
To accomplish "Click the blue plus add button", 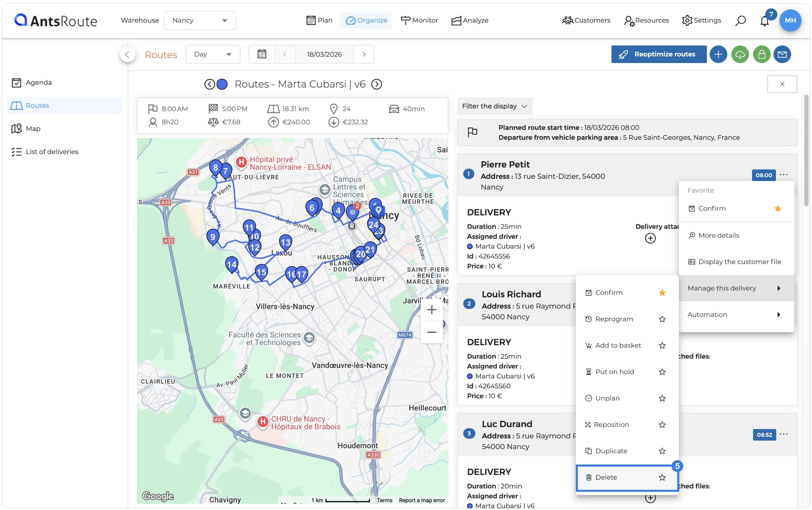I will pos(718,54).
